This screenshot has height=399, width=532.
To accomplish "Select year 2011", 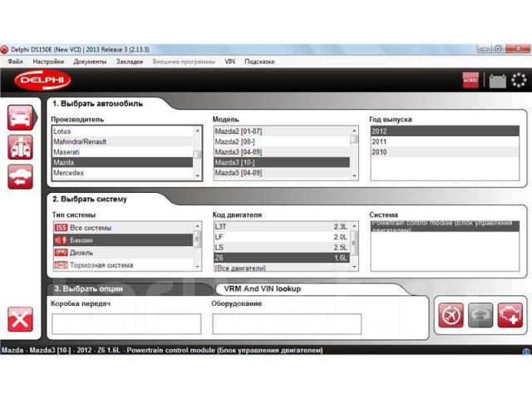I will pyautogui.click(x=445, y=142).
